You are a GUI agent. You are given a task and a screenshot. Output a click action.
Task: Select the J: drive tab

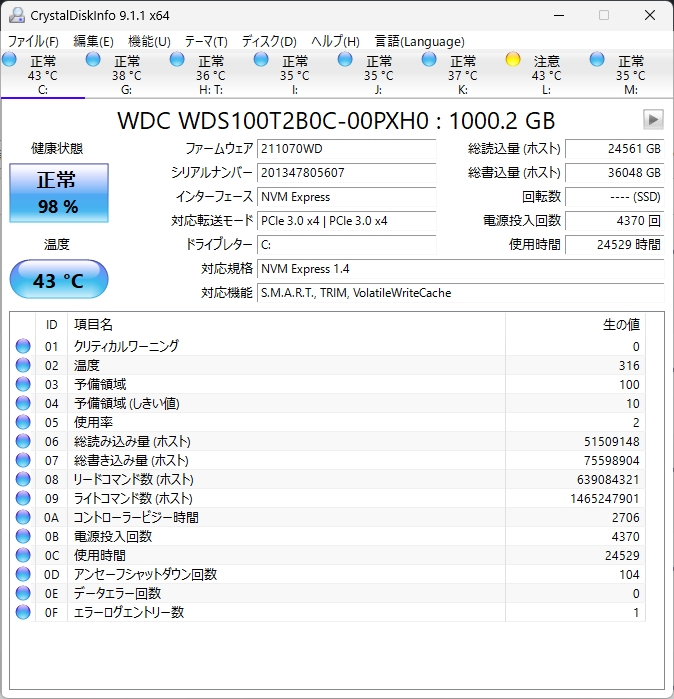click(378, 74)
